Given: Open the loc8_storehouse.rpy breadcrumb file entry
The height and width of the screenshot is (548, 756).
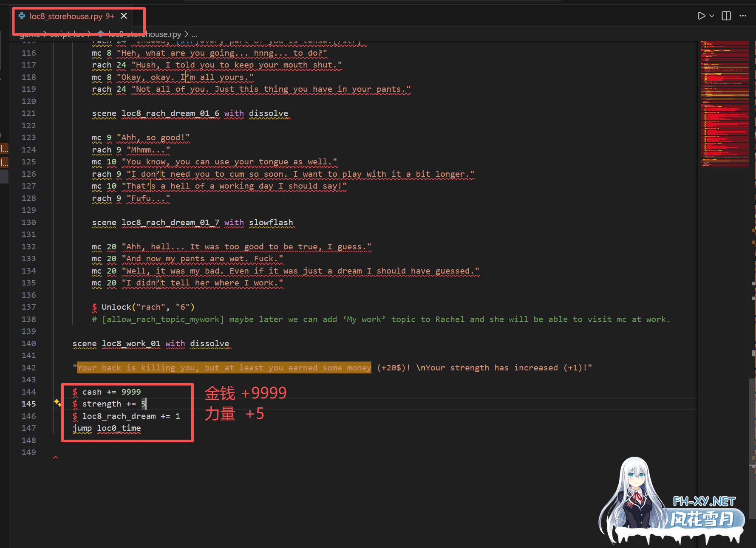Looking at the screenshot, I should 144,34.
